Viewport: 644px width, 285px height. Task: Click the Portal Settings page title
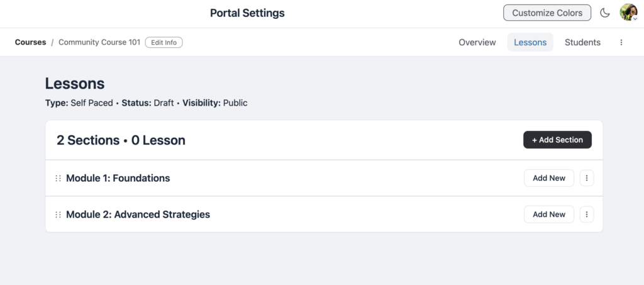coord(247,13)
